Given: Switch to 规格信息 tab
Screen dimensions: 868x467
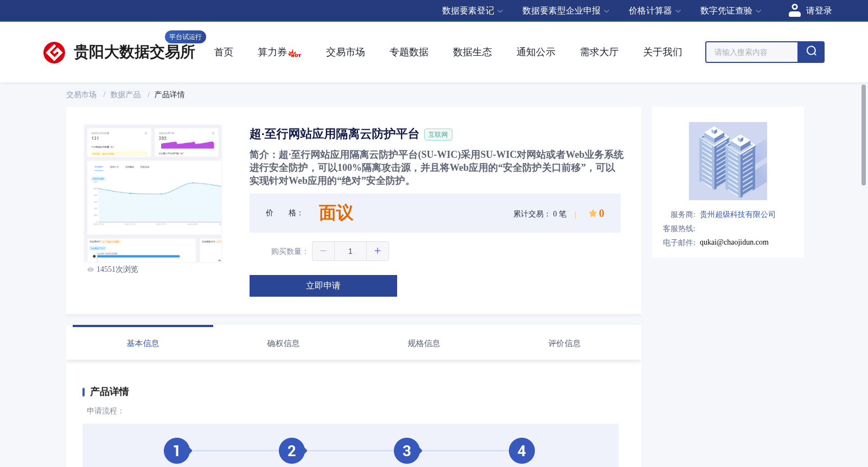Looking at the screenshot, I should pyautogui.click(x=424, y=343).
